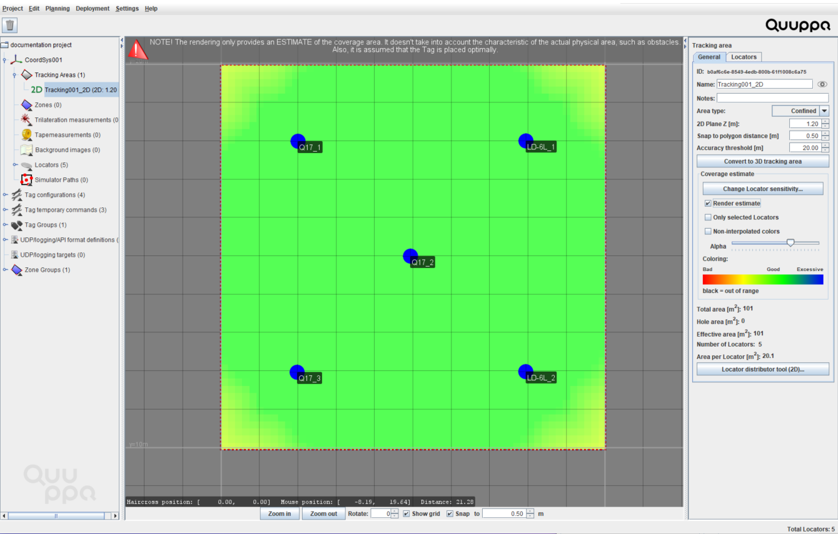The width and height of the screenshot is (838, 534).
Task: Open the Help menu
Action: tap(151, 9)
